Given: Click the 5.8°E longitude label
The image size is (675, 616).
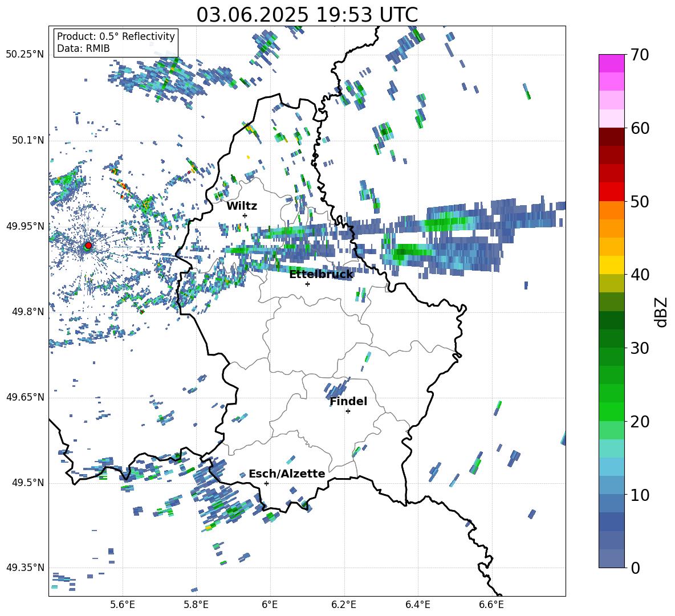Looking at the screenshot, I should (x=196, y=605).
